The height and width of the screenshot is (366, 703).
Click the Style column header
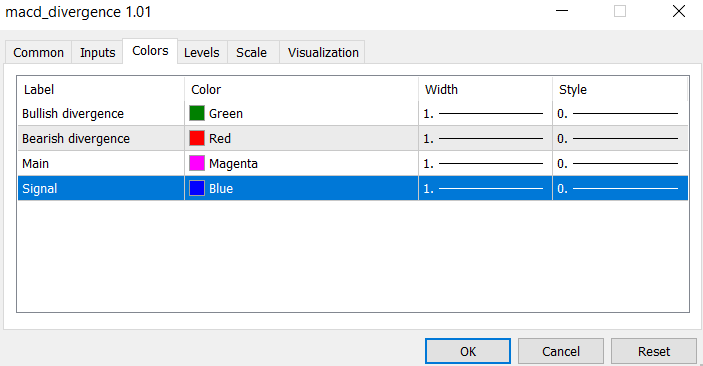pyautogui.click(x=620, y=89)
